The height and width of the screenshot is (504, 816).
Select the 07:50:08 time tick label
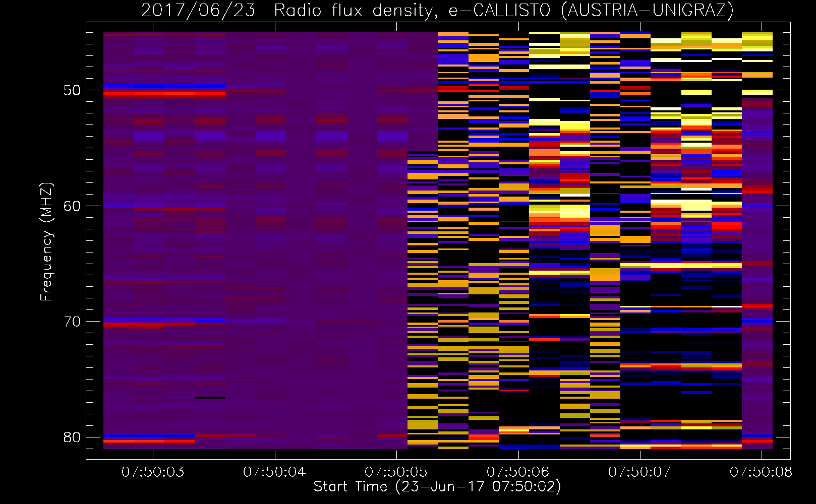[x=761, y=472]
